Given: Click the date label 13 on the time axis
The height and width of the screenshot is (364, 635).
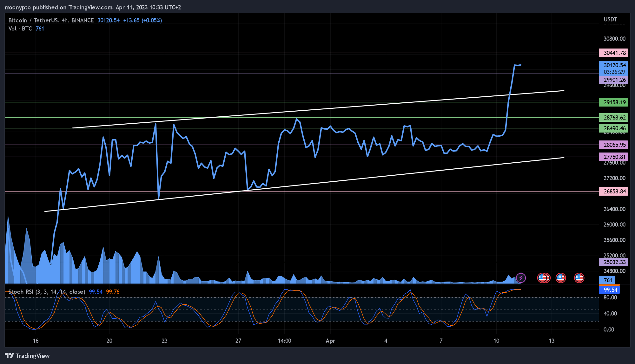Looking at the screenshot, I should point(552,341).
